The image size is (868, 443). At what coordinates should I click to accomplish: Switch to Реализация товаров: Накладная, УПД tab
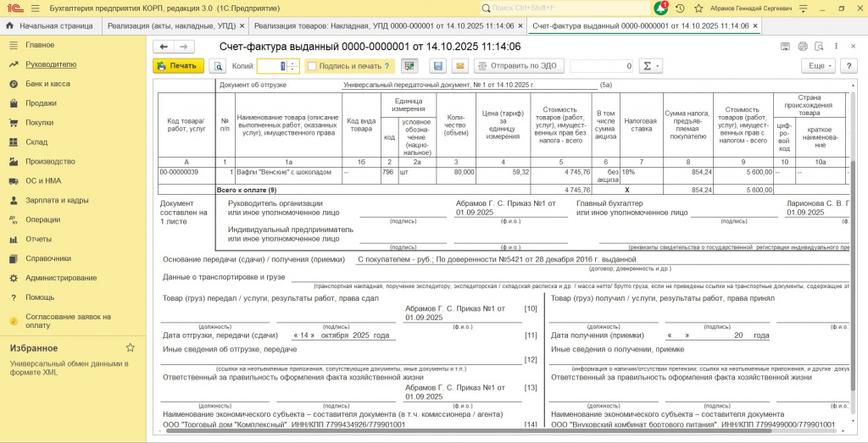(383, 26)
